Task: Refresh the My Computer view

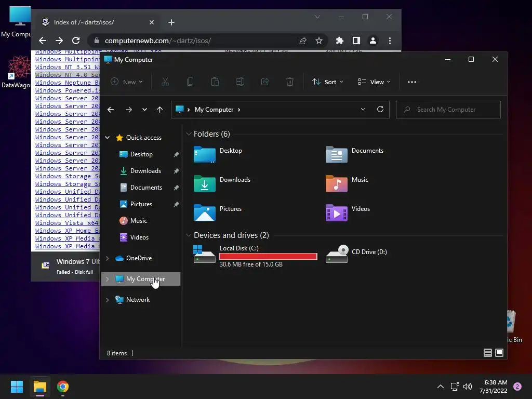Action: (380, 109)
